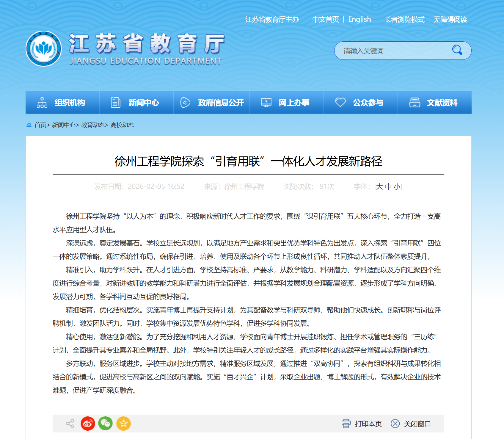Screen dimensions: 504x439
Task: Share article to Weibo
Action: [x=88, y=424]
